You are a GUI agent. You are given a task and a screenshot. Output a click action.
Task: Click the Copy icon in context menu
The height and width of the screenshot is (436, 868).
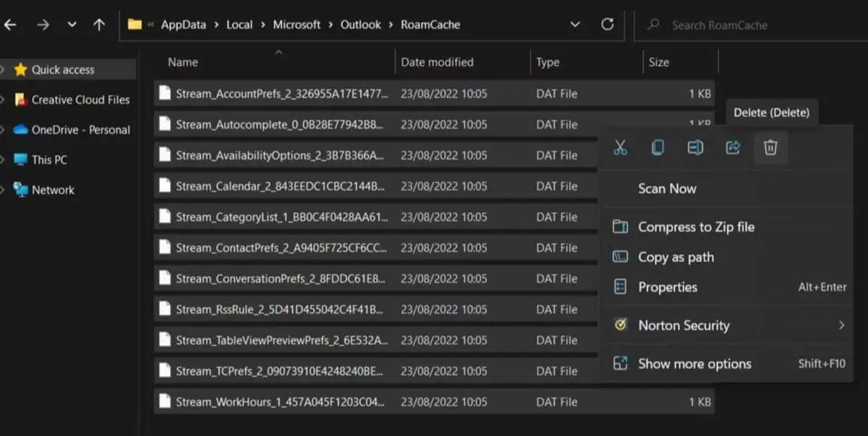(658, 148)
